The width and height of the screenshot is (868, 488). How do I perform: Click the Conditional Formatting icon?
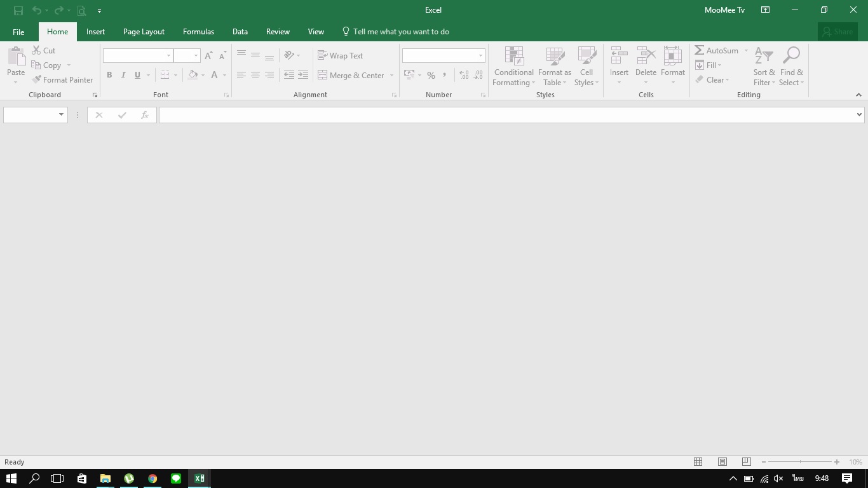[x=513, y=57]
